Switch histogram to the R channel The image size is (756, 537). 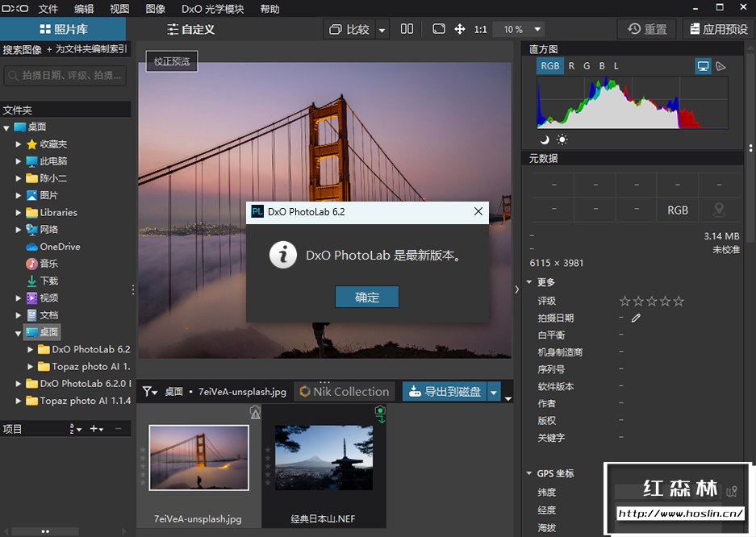click(x=571, y=66)
